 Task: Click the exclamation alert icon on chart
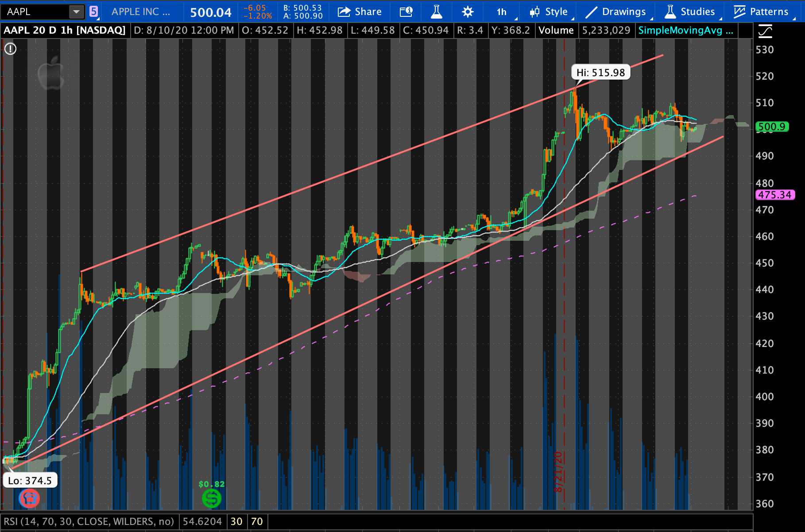click(x=10, y=49)
